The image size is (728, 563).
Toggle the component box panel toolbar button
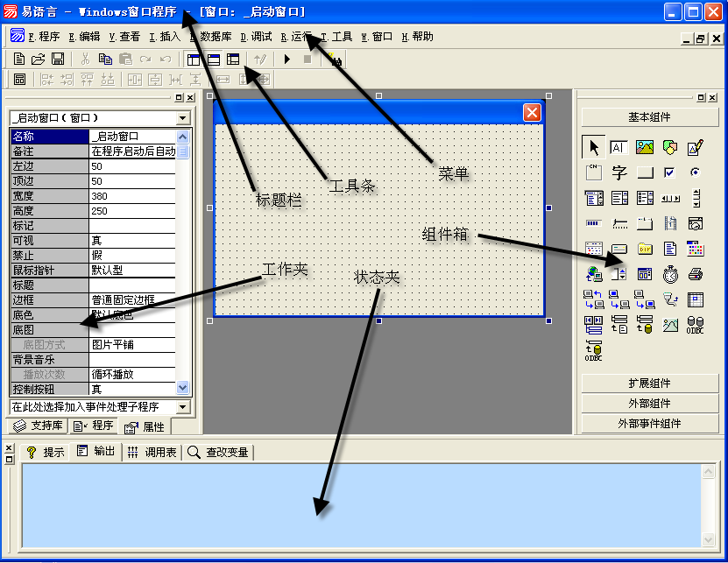(x=233, y=60)
